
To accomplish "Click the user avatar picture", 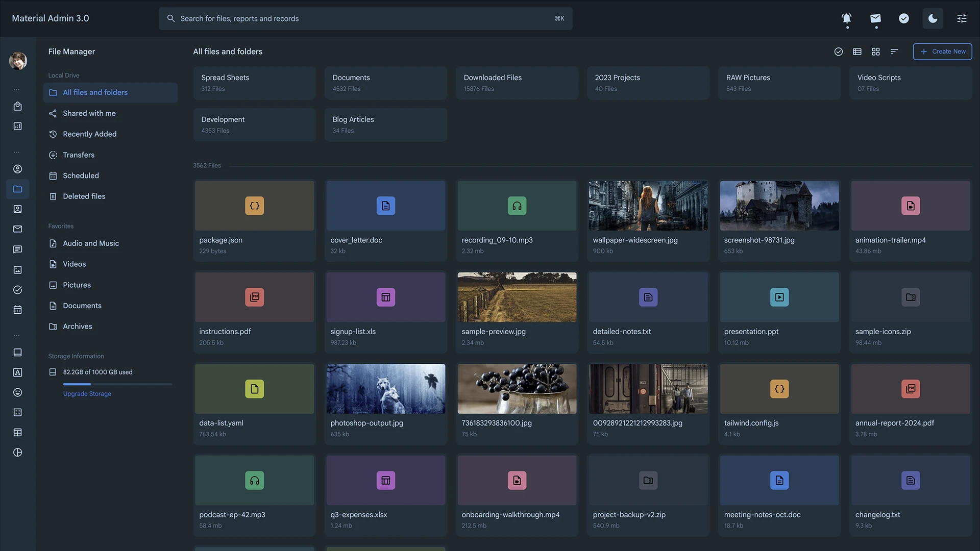I will point(18,61).
